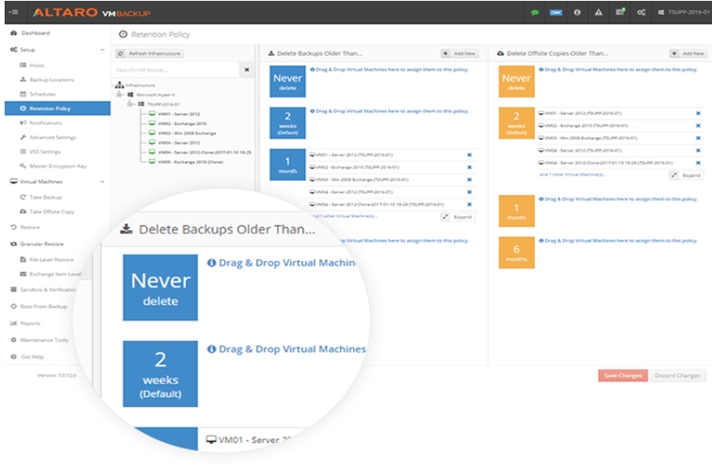Image resolution: width=712 pixels, height=464 pixels.
Task: Click the blue CMC badge
Action: [x=556, y=13]
